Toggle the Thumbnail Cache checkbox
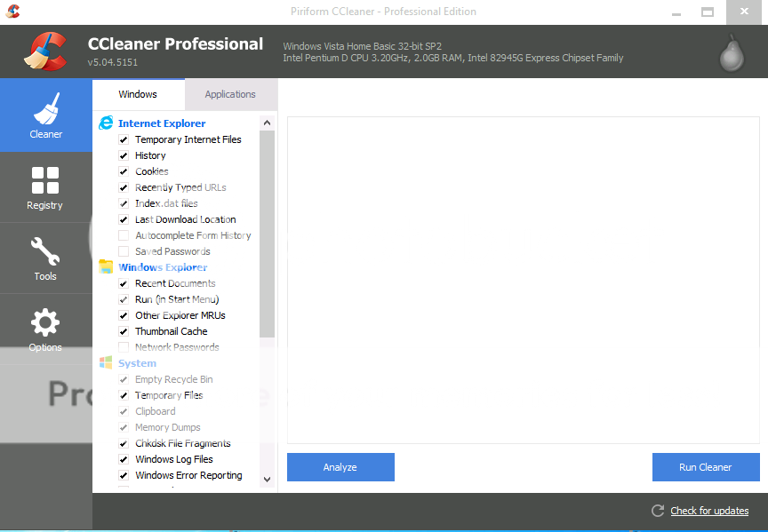Viewport: 768px width, 532px height. 124,331
